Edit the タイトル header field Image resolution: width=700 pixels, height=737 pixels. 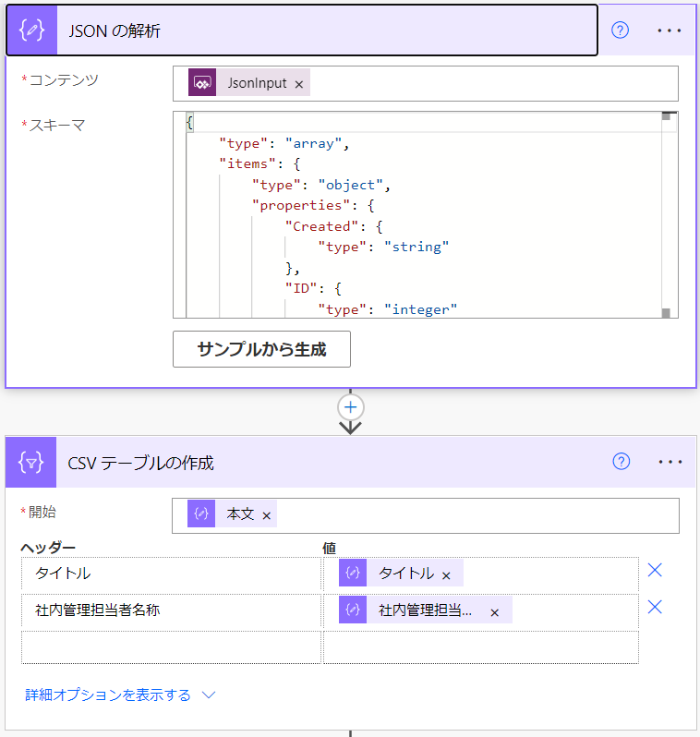pyautogui.click(x=171, y=574)
